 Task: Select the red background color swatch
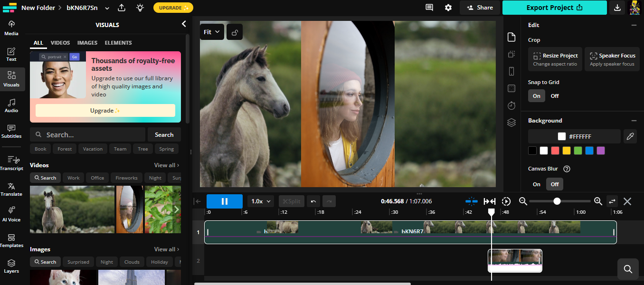(555, 151)
